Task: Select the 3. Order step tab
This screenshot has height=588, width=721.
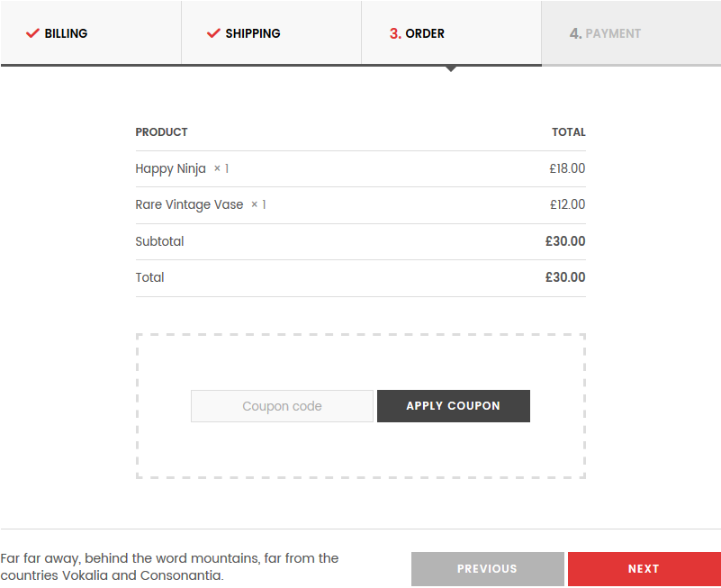Action: coord(452,32)
